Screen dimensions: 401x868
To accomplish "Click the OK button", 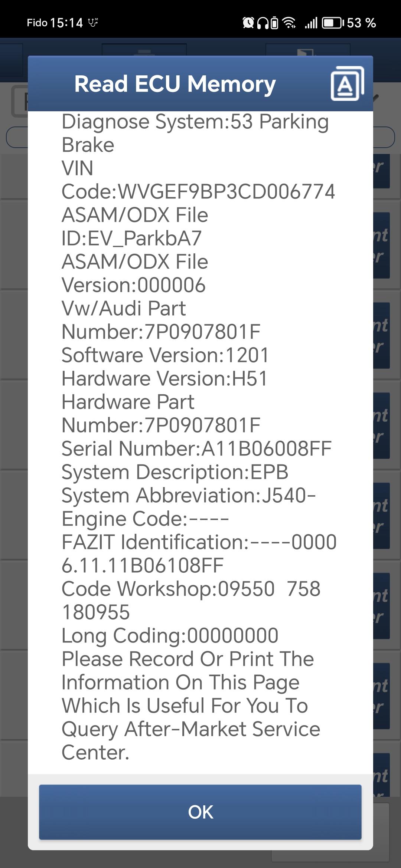I will 200,812.
